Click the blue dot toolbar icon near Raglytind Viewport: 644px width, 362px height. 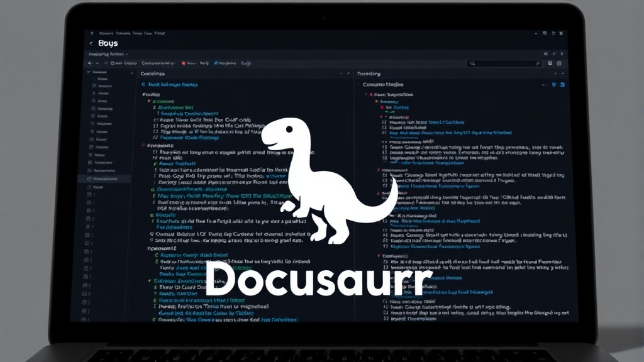(216, 63)
